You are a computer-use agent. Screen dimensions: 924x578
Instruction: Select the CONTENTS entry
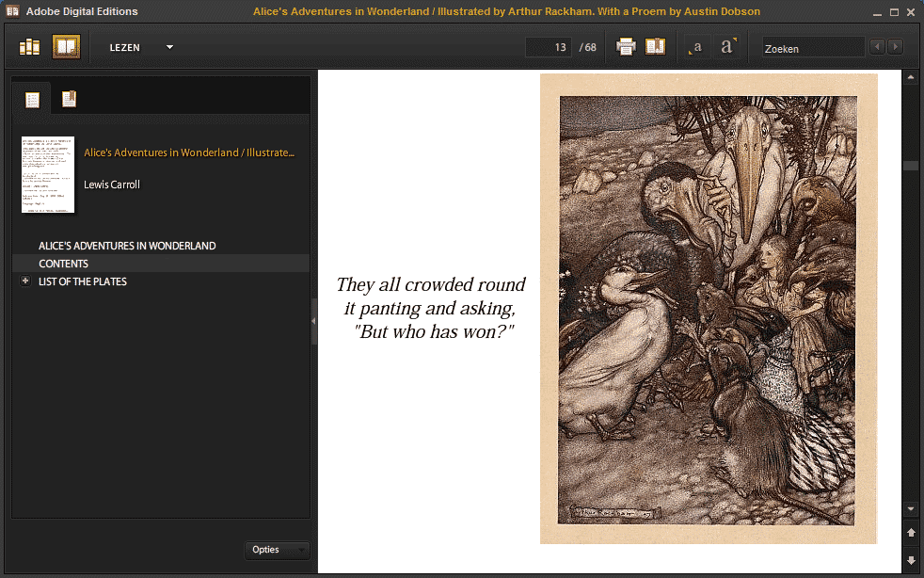pos(64,264)
